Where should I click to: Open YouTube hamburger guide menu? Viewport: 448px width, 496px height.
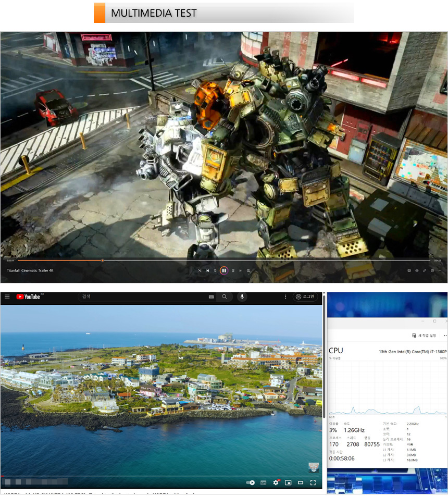(7, 296)
